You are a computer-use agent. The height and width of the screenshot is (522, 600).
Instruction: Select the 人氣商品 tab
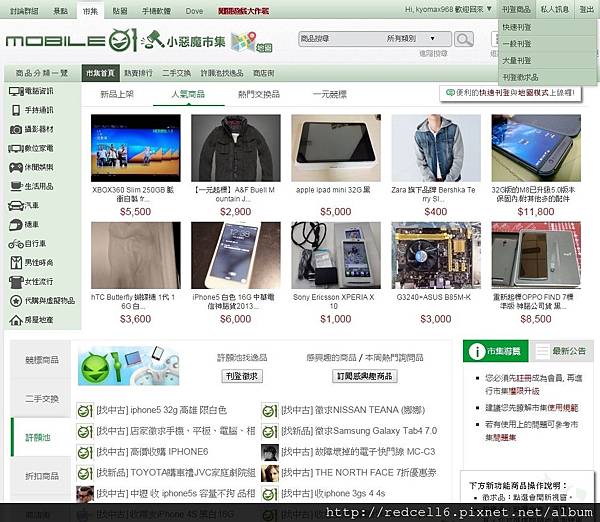pos(188,94)
